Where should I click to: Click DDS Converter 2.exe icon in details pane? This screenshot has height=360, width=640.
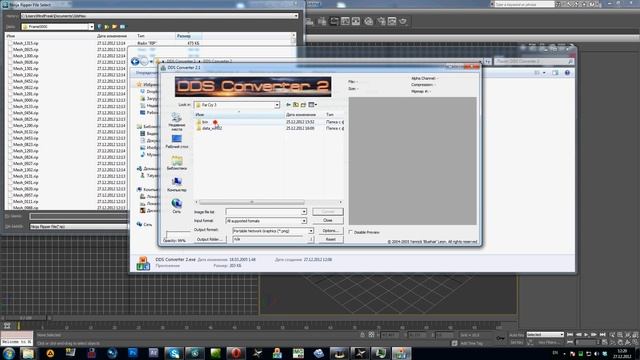click(x=143, y=263)
